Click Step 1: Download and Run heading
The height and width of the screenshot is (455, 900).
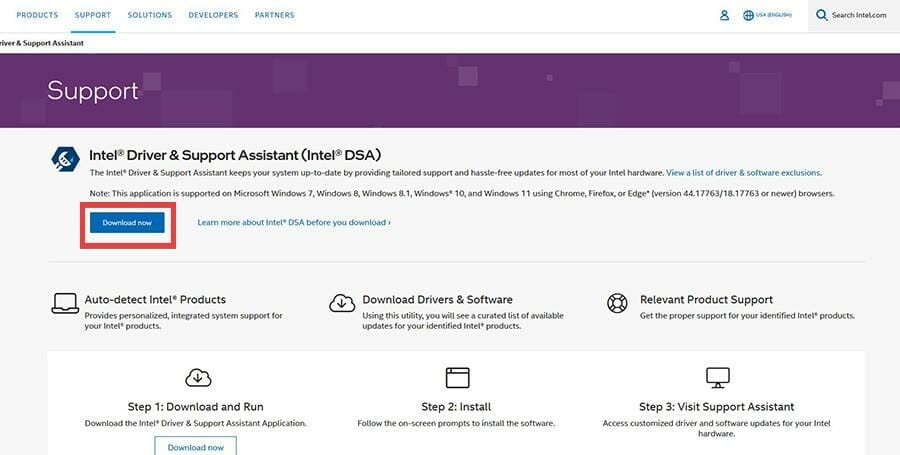pos(196,407)
